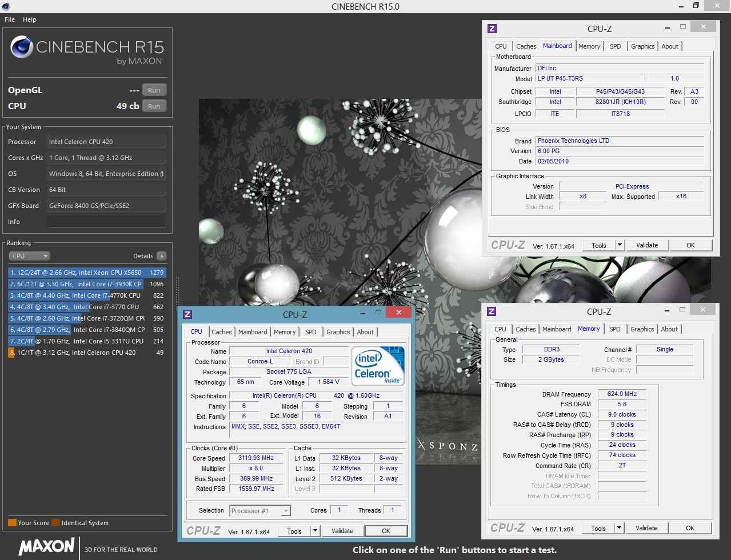Click OK in Mainboard CPU-Z window

point(691,245)
